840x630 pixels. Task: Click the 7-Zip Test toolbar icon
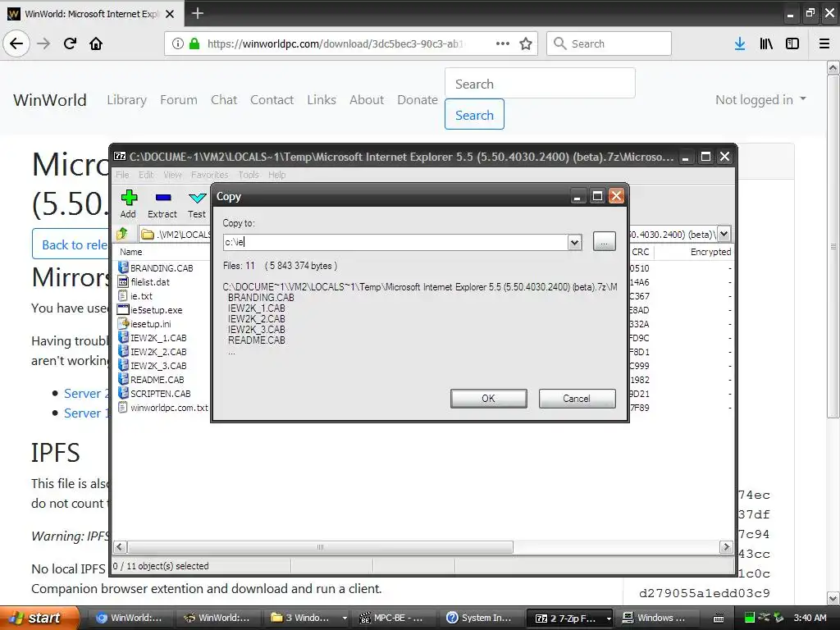click(x=197, y=204)
